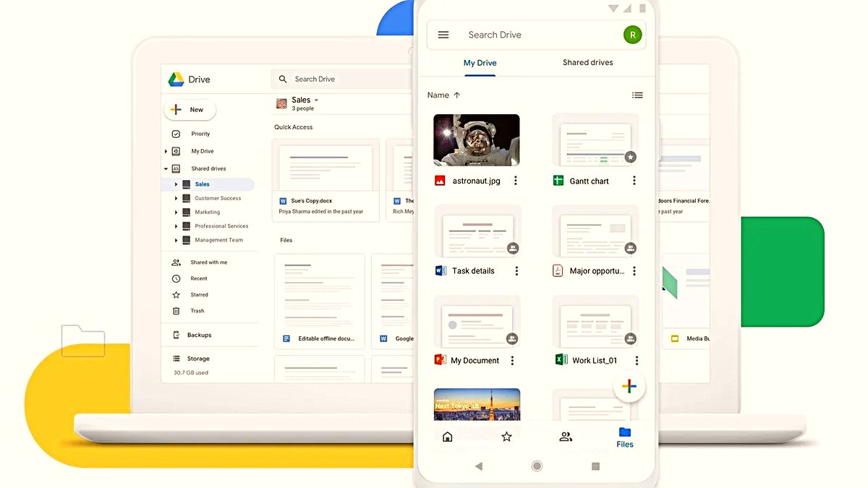Click the search magnifier icon on laptop

[x=283, y=79]
